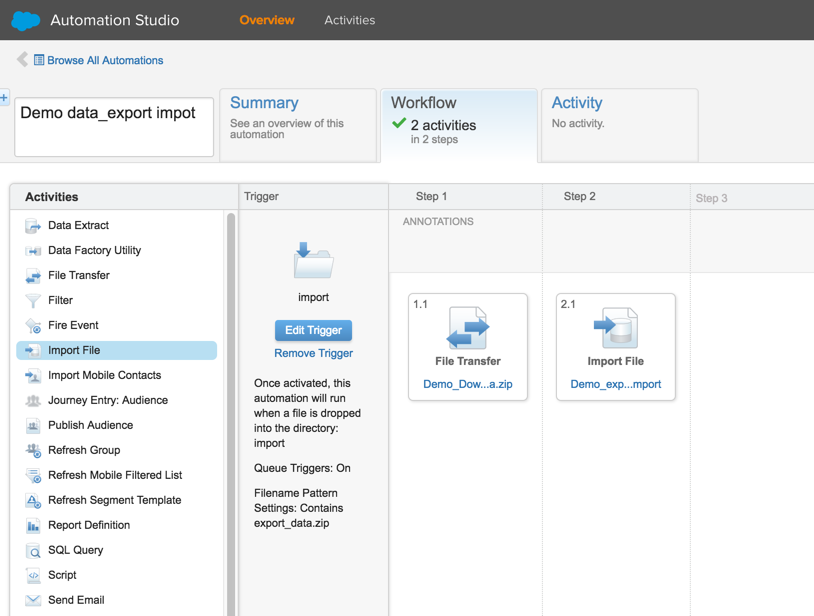814x616 pixels.
Task: Switch to the Summary tab
Action: point(298,125)
